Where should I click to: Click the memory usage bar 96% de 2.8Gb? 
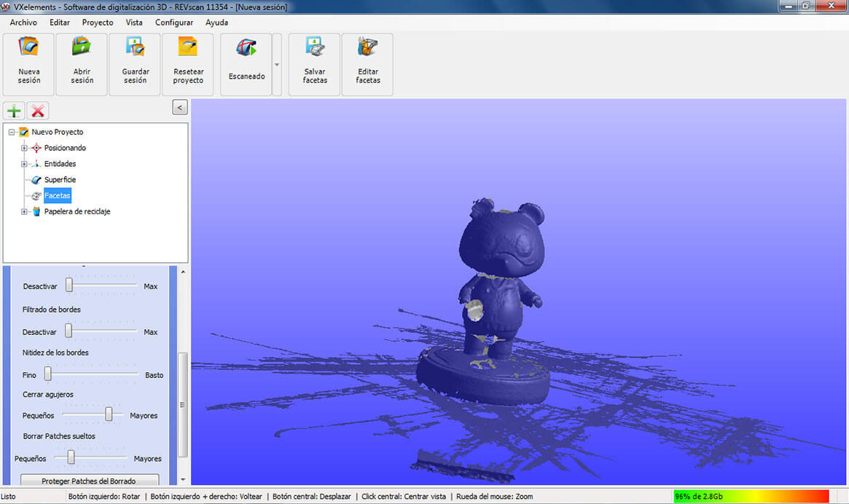tap(751, 496)
